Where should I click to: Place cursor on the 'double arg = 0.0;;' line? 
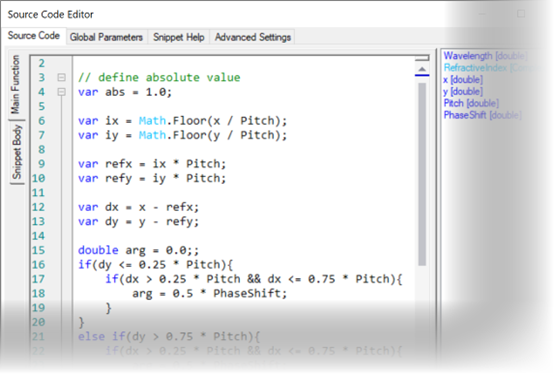coord(138,250)
